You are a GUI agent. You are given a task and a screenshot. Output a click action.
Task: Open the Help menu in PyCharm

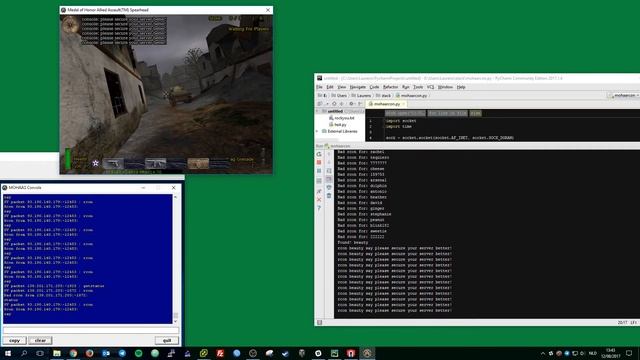(461, 87)
